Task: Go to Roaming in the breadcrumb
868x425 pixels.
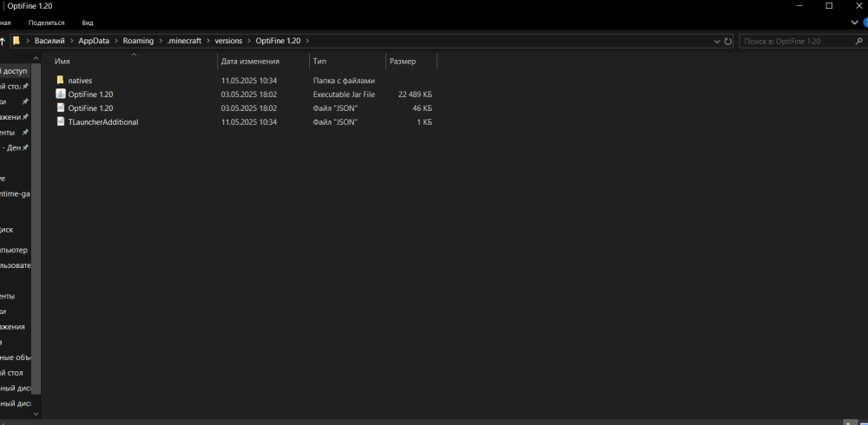Action: (138, 41)
